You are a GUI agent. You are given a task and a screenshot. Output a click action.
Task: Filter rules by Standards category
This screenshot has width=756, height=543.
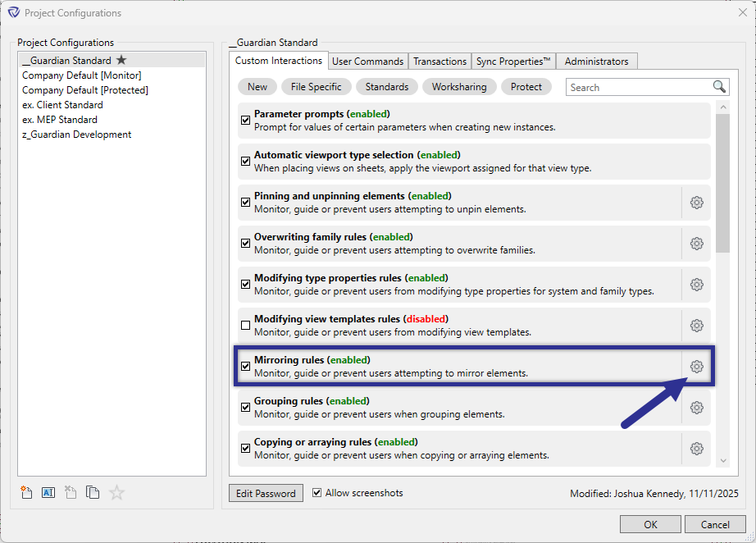tap(386, 86)
